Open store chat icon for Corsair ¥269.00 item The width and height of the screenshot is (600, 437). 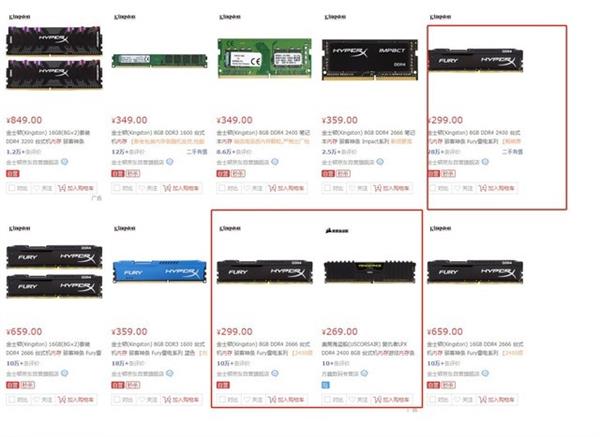coord(364,373)
